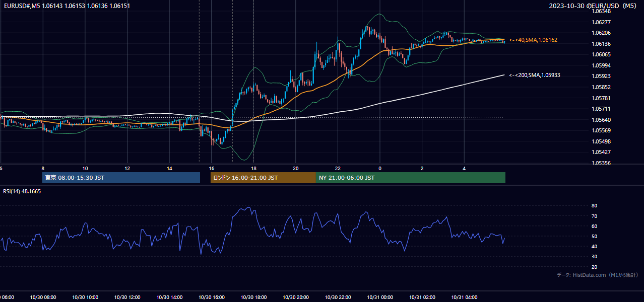Click price axis label 1.05994
644x302 pixels.
point(601,65)
